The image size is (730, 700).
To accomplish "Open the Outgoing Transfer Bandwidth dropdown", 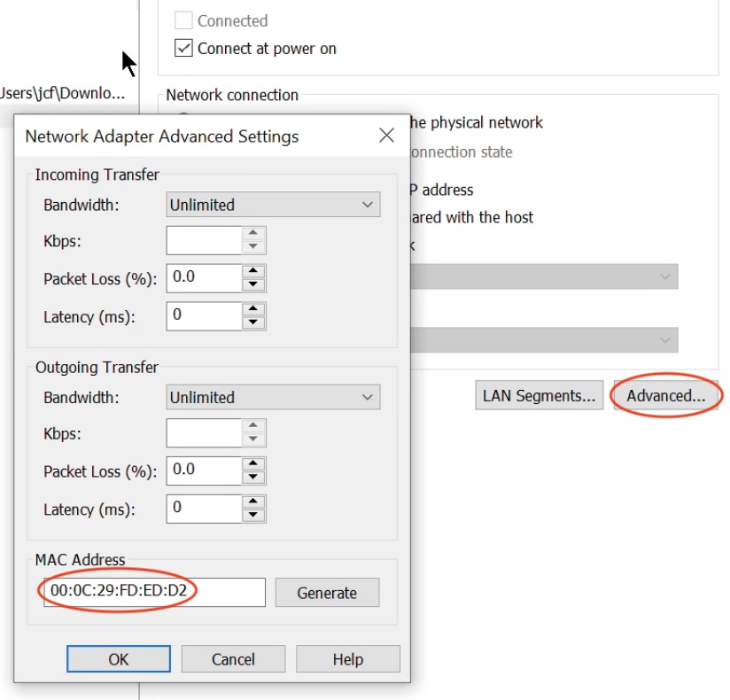I will pos(273,398).
